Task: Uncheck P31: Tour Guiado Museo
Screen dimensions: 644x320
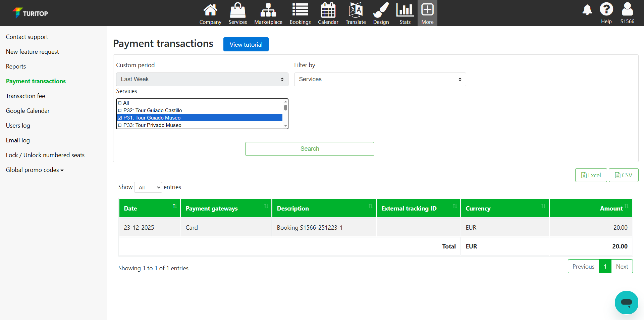Action: point(120,118)
